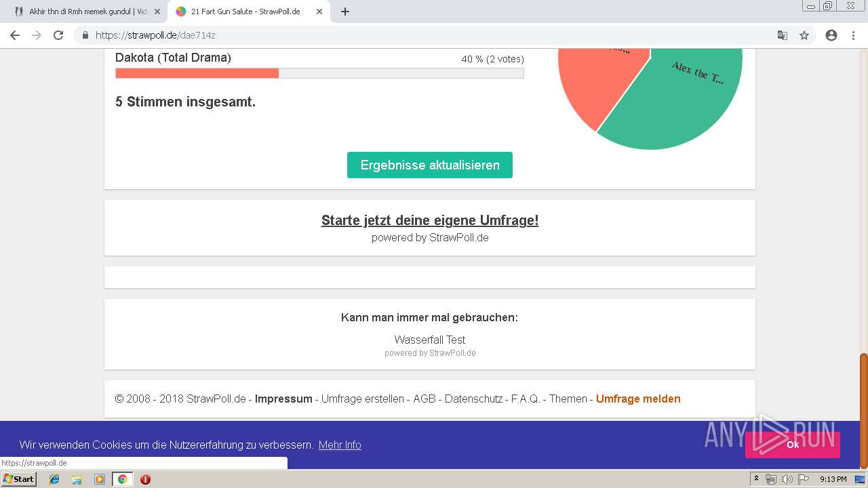Click the '5 Stimmen insgesamt.' text
Screen dimensions: 868x488
point(185,102)
